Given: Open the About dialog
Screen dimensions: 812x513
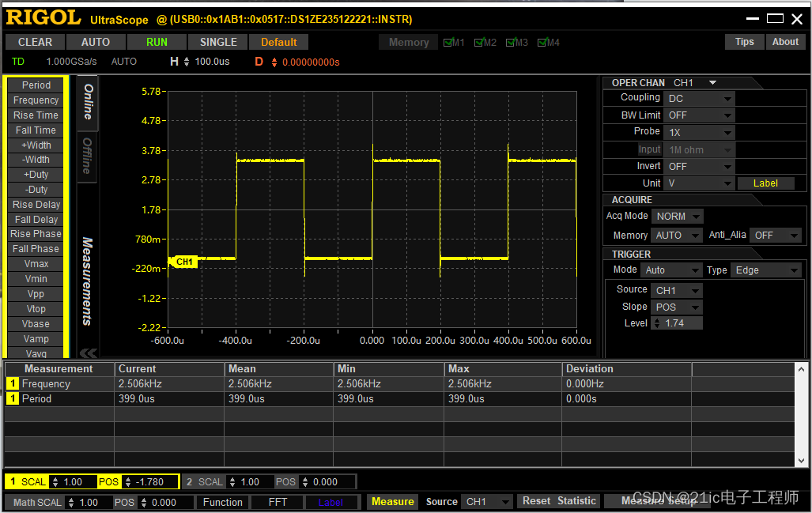Looking at the screenshot, I should tap(785, 42).
